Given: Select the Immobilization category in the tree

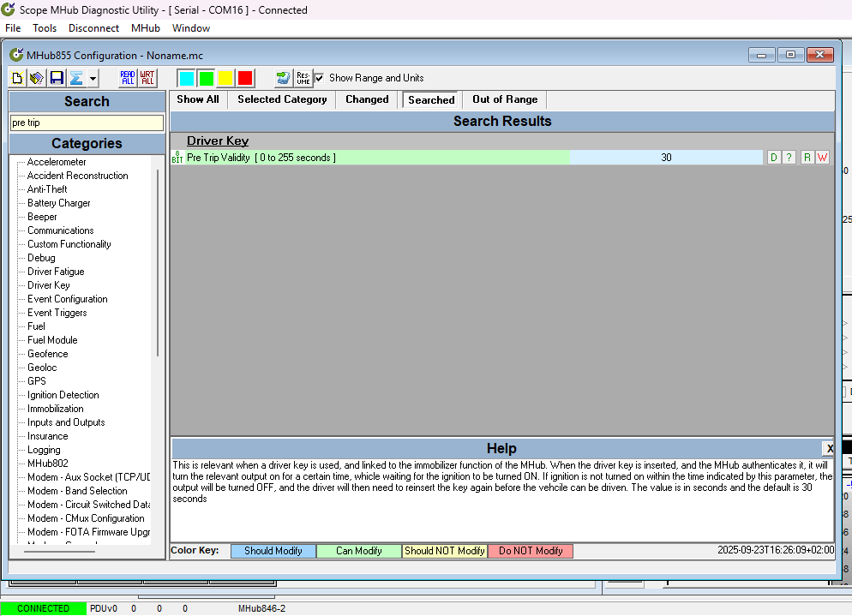Looking at the screenshot, I should [x=55, y=409].
